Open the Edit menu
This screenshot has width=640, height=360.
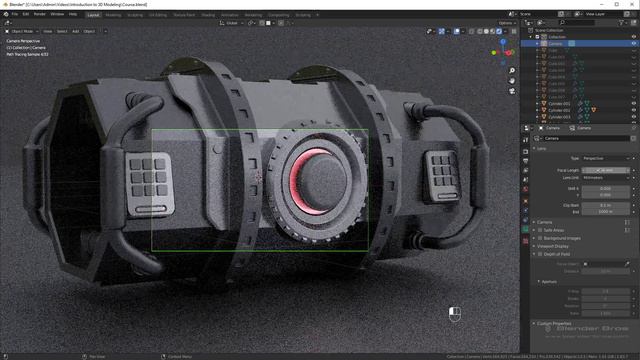coord(26,14)
